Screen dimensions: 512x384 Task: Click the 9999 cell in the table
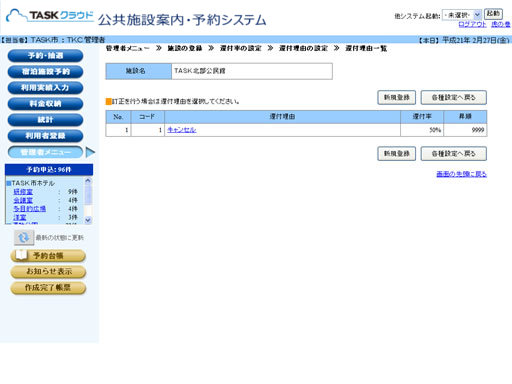click(465, 130)
